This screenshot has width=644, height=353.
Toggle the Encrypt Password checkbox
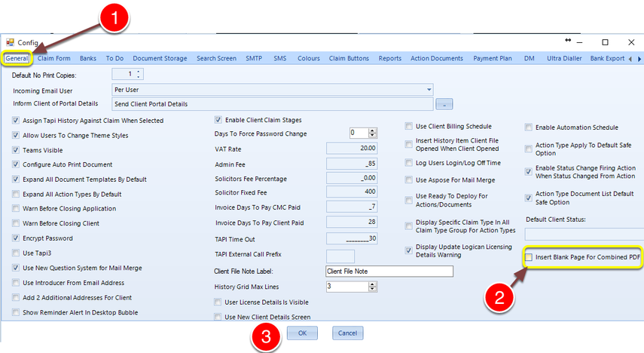(16, 238)
